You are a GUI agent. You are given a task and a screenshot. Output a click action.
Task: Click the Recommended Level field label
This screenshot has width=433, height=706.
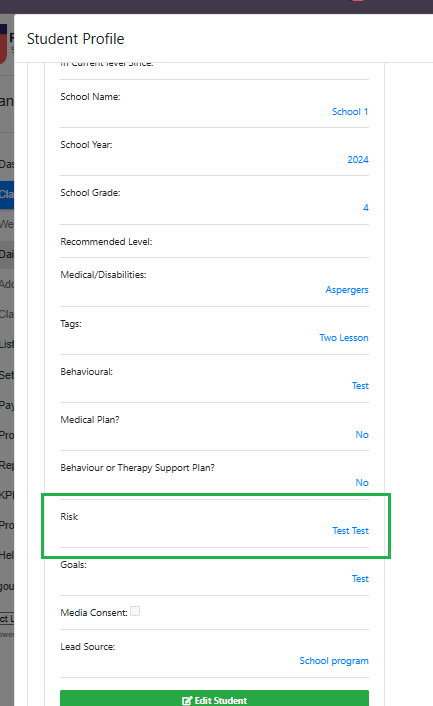106,242
